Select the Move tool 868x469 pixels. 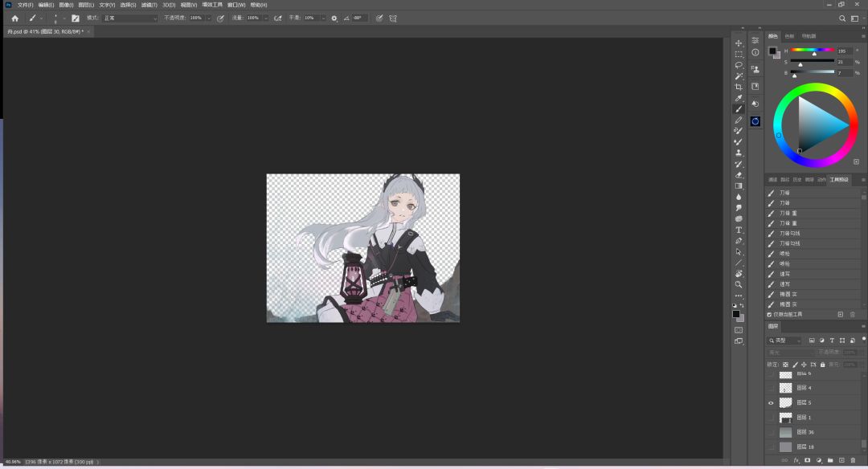(x=739, y=43)
